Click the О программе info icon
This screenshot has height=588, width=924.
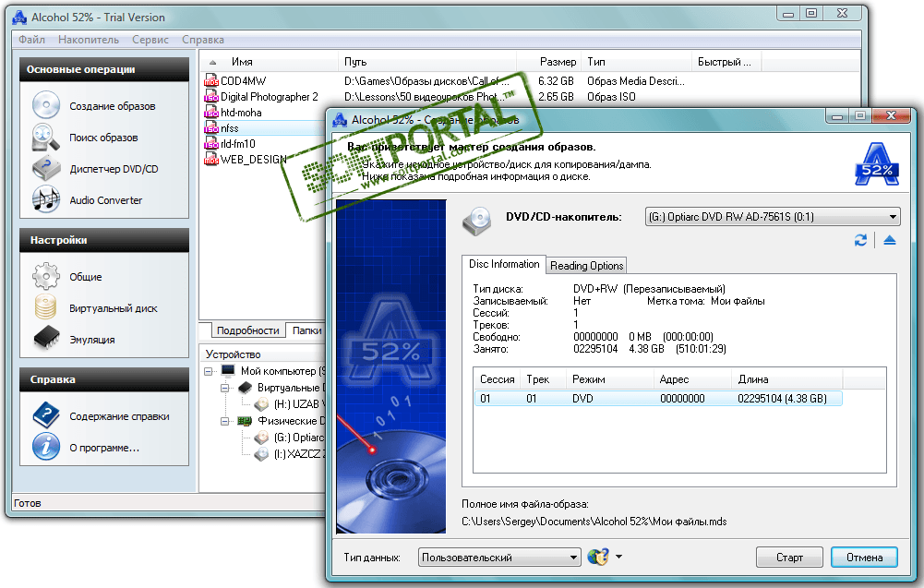(x=46, y=447)
